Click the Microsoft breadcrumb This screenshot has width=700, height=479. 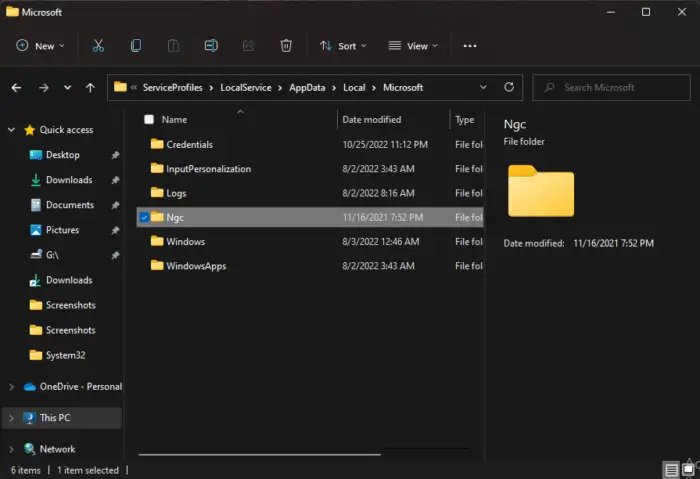point(403,87)
